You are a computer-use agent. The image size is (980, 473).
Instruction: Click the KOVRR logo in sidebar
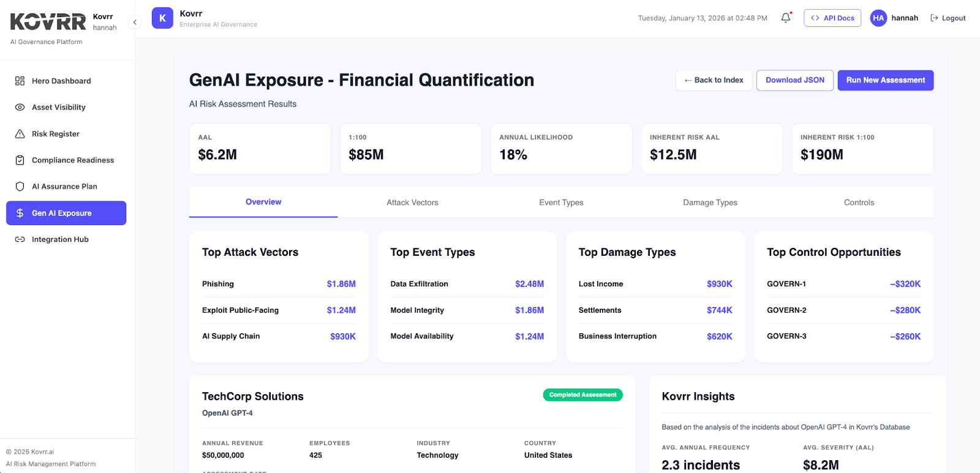(x=48, y=22)
